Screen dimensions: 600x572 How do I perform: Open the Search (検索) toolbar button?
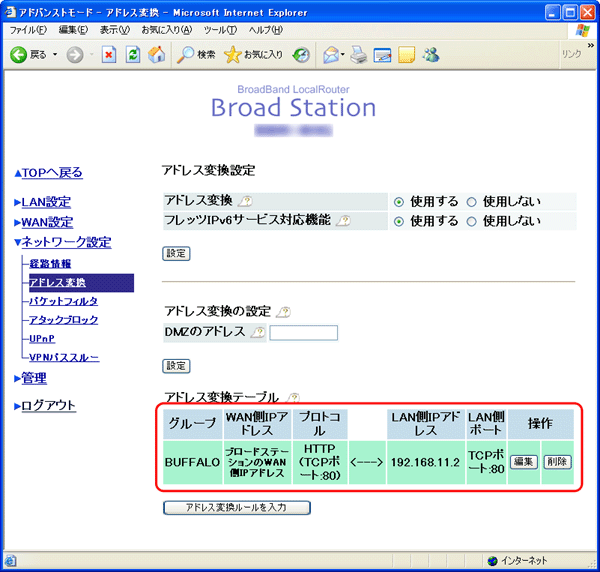[x=196, y=55]
